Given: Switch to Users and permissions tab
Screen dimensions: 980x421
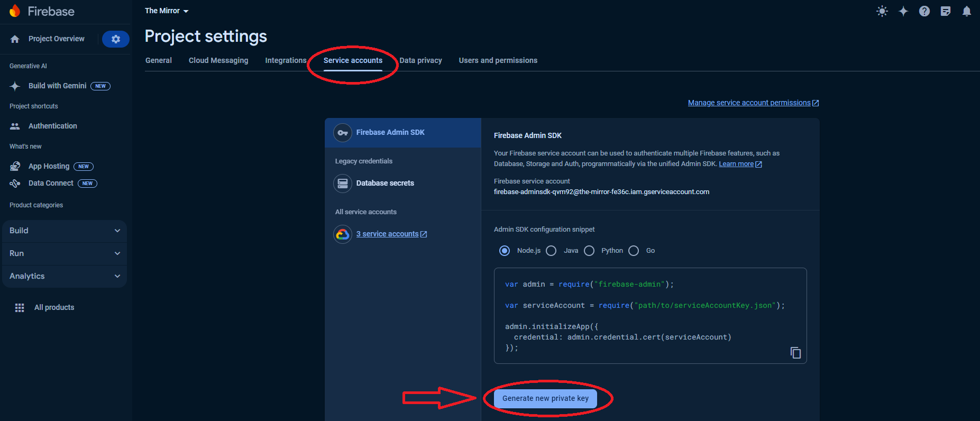Looking at the screenshot, I should click(x=498, y=60).
